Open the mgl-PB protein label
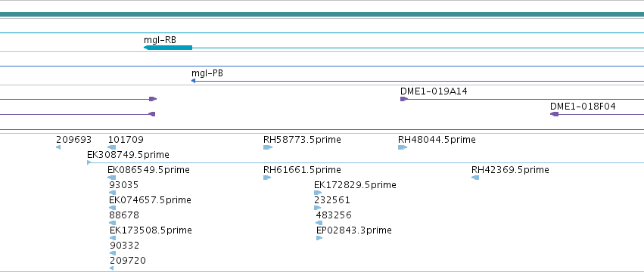644x272 pixels. coord(207,73)
